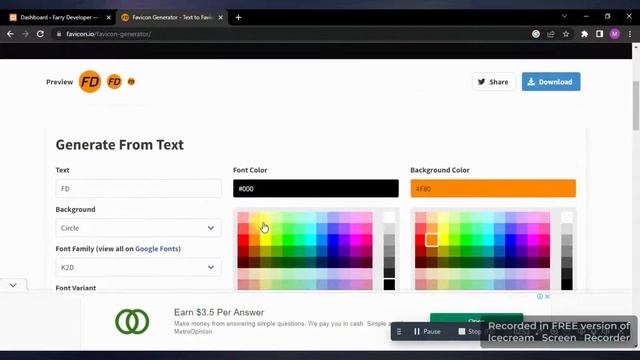The image size is (640, 360).
Task: Click the page vertical scrollbar thumb
Action: pyautogui.click(x=636, y=106)
